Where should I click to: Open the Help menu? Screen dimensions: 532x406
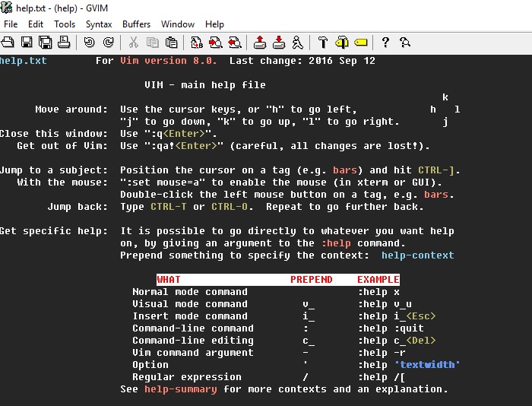(x=214, y=24)
